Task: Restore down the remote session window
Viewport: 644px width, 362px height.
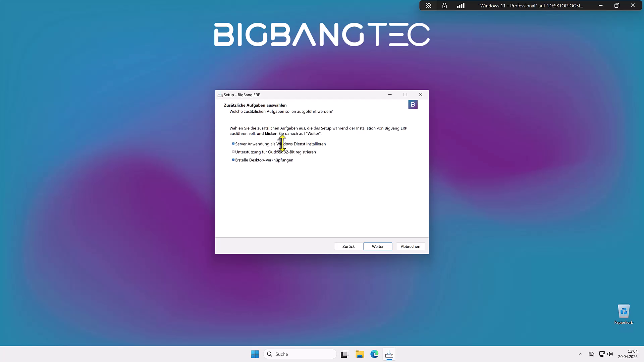Action: click(x=616, y=5)
